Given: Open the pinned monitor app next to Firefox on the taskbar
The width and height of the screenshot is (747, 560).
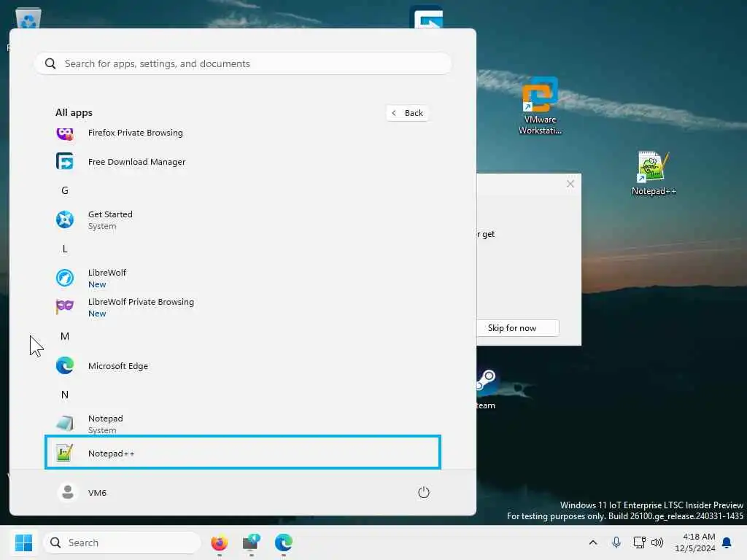Looking at the screenshot, I should (x=251, y=542).
